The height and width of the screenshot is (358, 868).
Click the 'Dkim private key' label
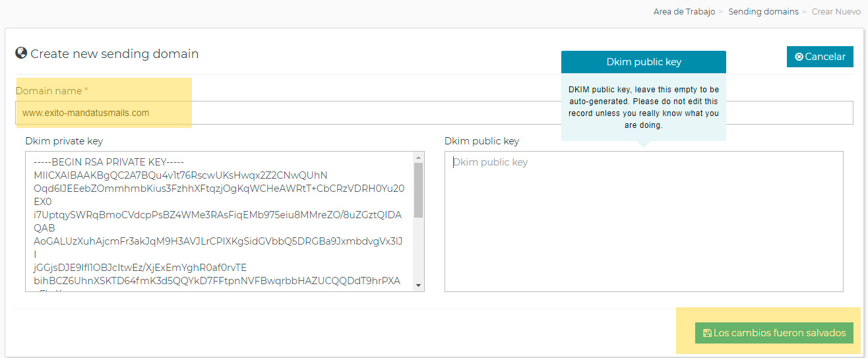pos(64,141)
